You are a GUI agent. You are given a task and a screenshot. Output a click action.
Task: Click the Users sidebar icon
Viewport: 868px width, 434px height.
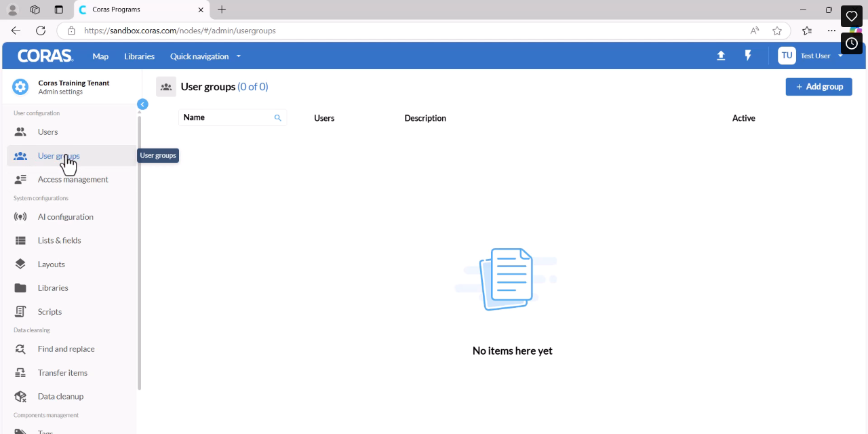point(20,132)
